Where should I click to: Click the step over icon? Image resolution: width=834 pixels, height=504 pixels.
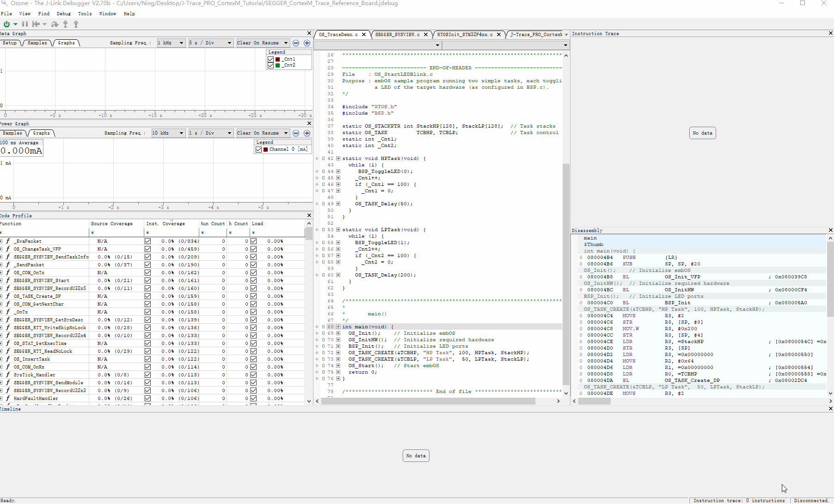point(55,24)
